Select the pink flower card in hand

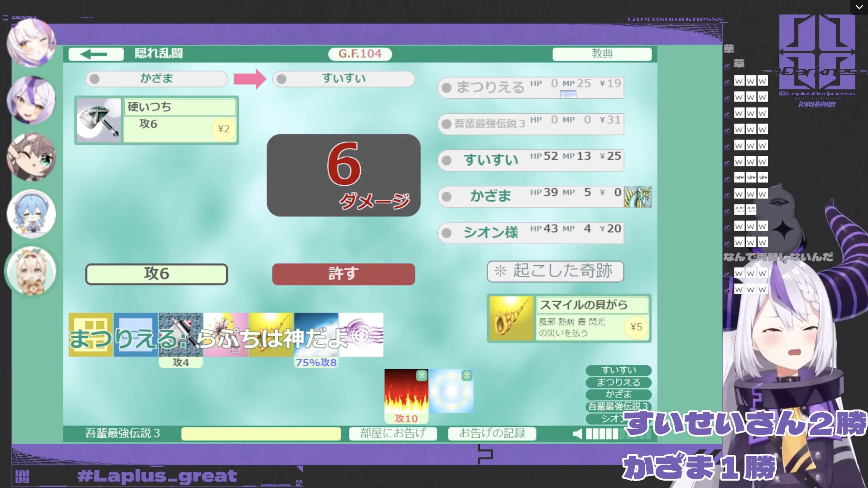(x=226, y=335)
